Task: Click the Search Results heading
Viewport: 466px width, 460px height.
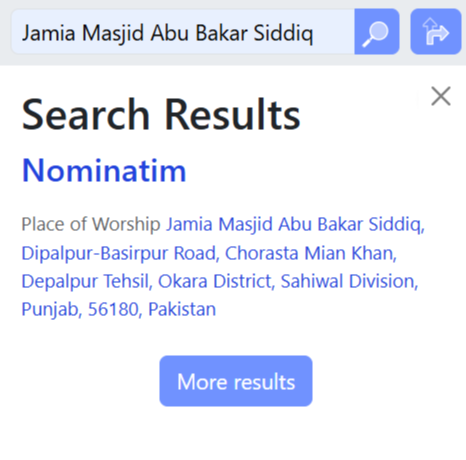Action: click(x=161, y=114)
